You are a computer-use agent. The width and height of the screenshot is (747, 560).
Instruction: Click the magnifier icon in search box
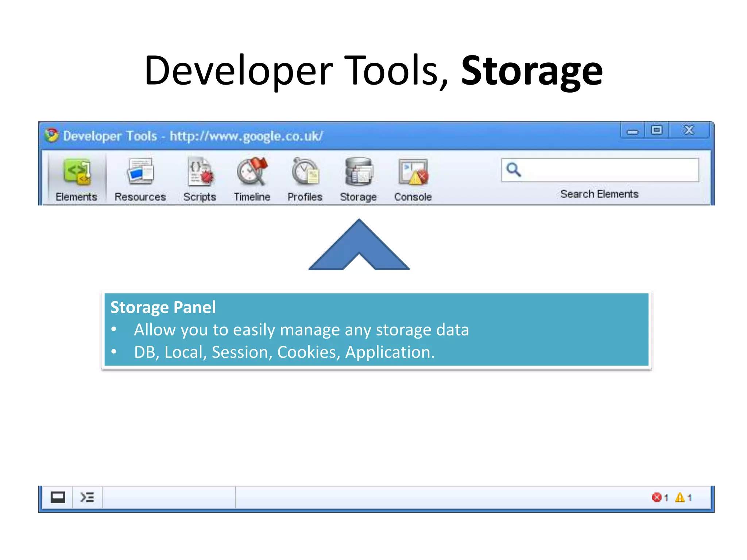[514, 170]
